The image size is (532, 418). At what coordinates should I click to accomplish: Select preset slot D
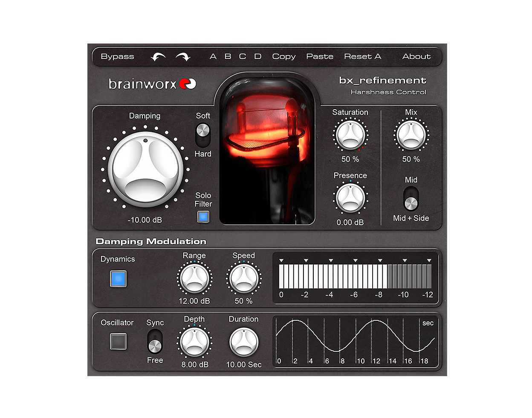(257, 56)
